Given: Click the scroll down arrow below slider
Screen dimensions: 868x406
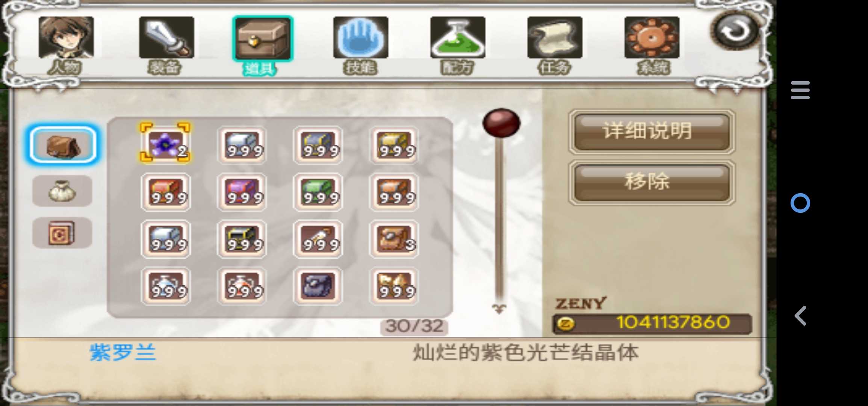Looking at the screenshot, I should [499, 309].
